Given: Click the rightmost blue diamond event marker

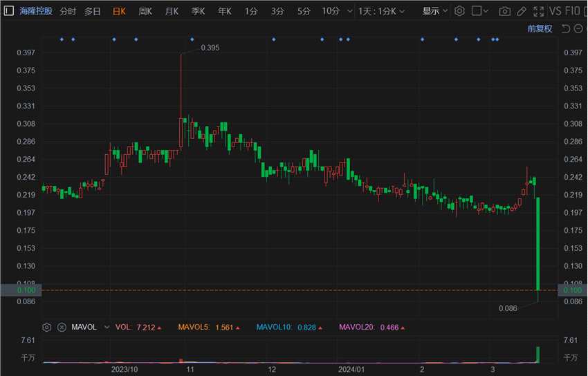Looking at the screenshot, I should tap(497, 39).
